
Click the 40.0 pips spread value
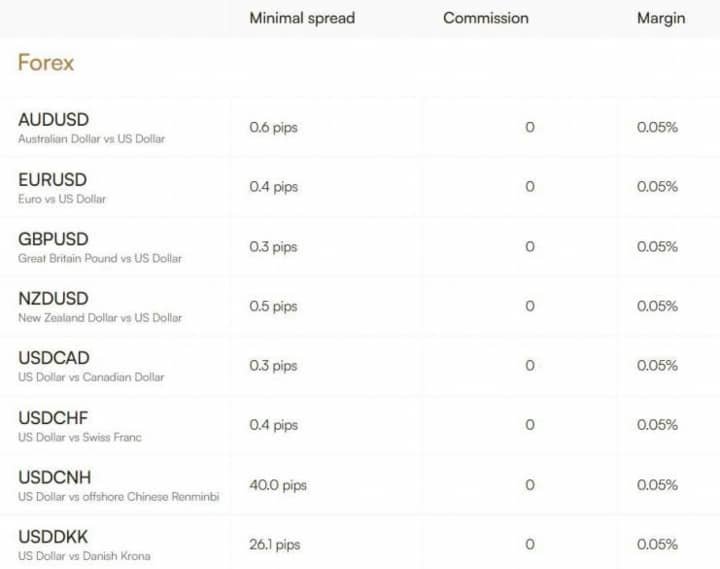click(x=278, y=485)
